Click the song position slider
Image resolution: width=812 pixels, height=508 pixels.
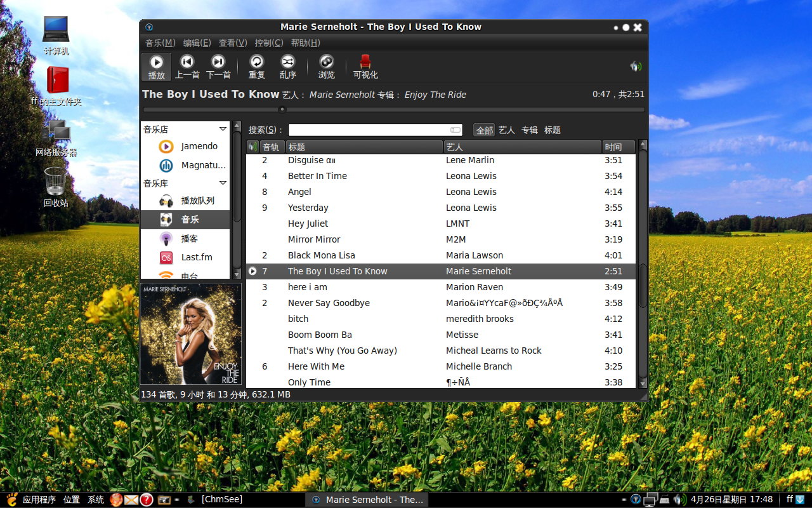(x=394, y=109)
